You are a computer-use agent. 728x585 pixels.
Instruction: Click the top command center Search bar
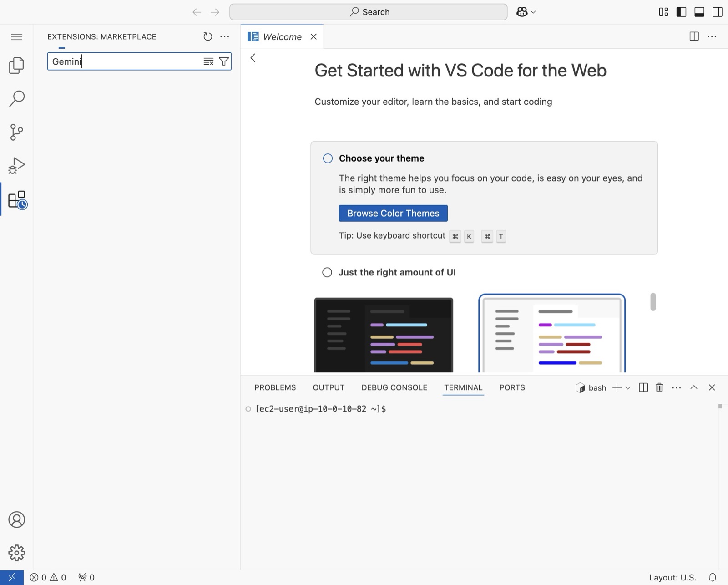(x=369, y=12)
